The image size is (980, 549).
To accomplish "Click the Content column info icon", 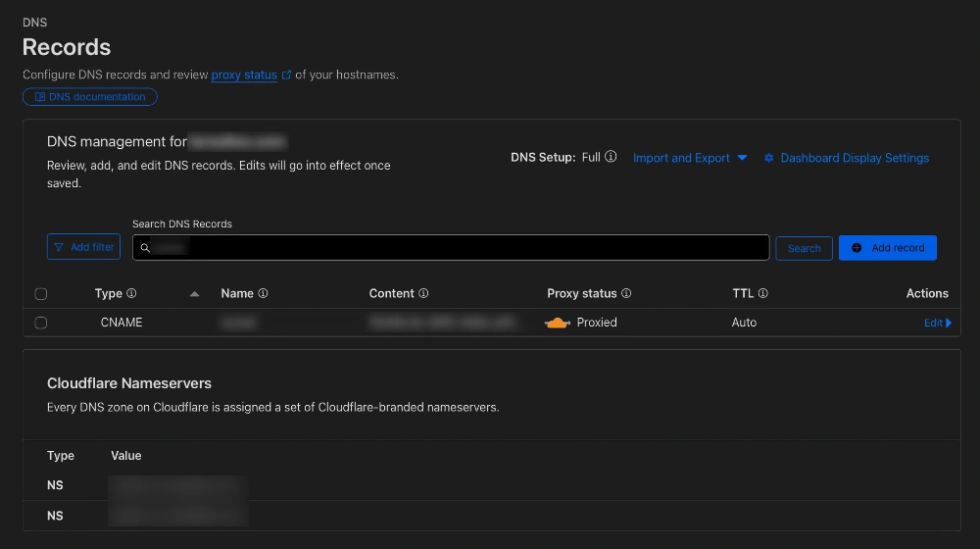I will point(423,293).
